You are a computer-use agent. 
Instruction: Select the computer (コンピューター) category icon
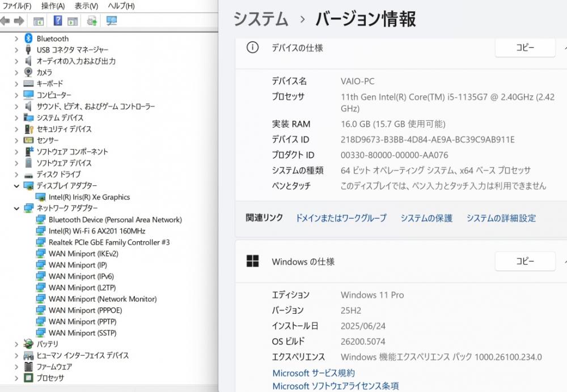click(28, 95)
